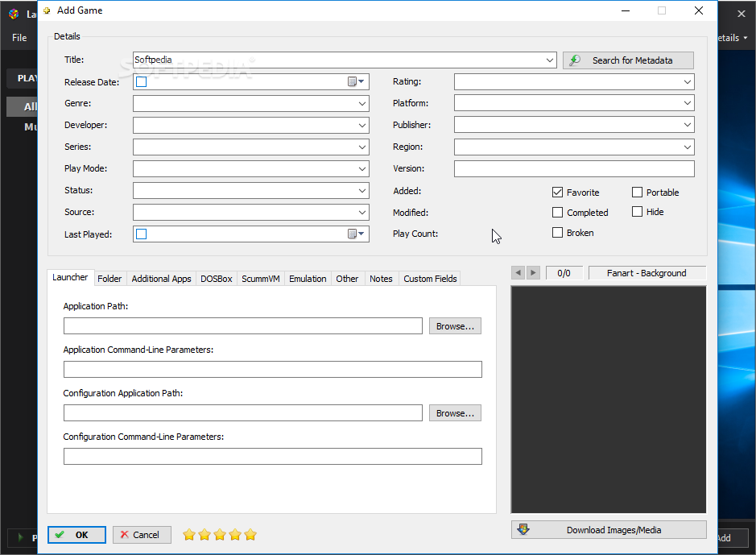Click the dark image preview area
Viewport: 756px width, 555px height.
[x=609, y=400]
